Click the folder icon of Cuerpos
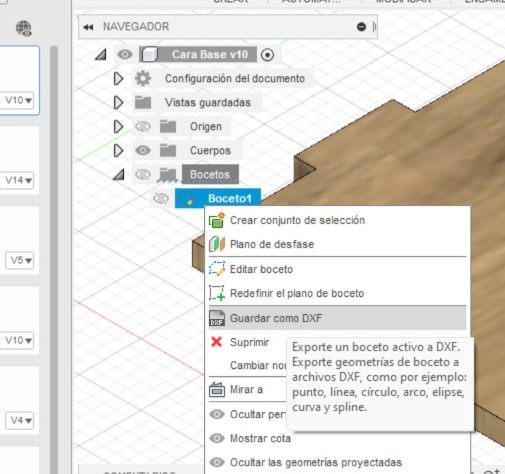 168,150
